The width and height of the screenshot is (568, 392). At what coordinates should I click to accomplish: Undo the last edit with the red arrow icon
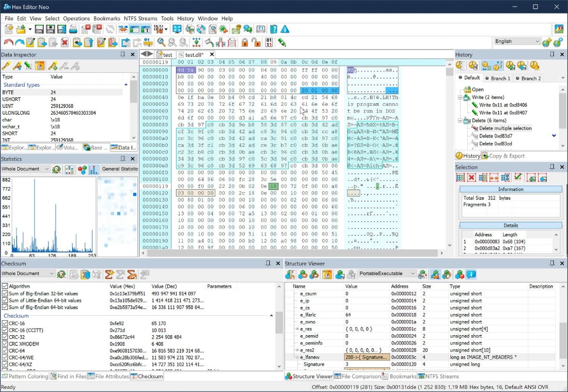[7, 42]
